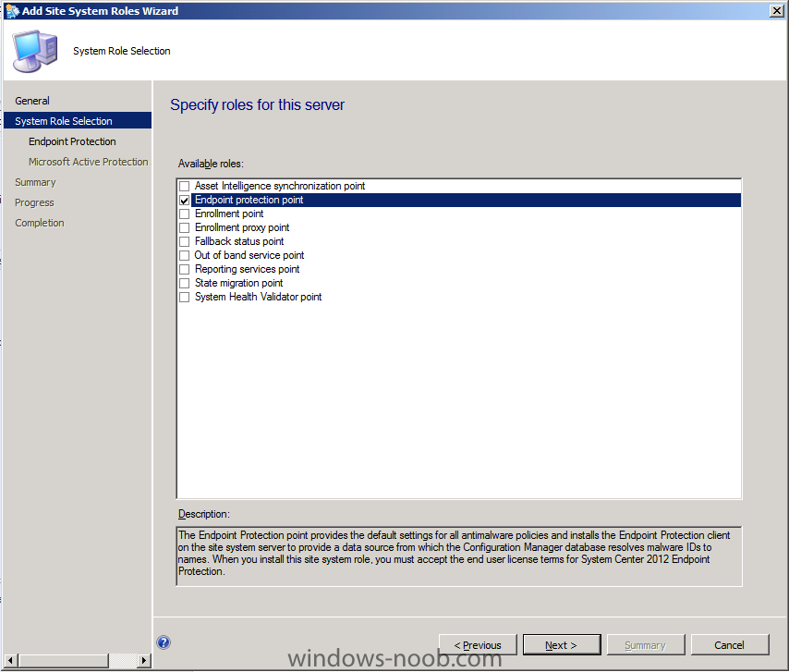The image size is (789, 672).
Task: Select the Fallback status point checkbox
Action: coord(185,241)
